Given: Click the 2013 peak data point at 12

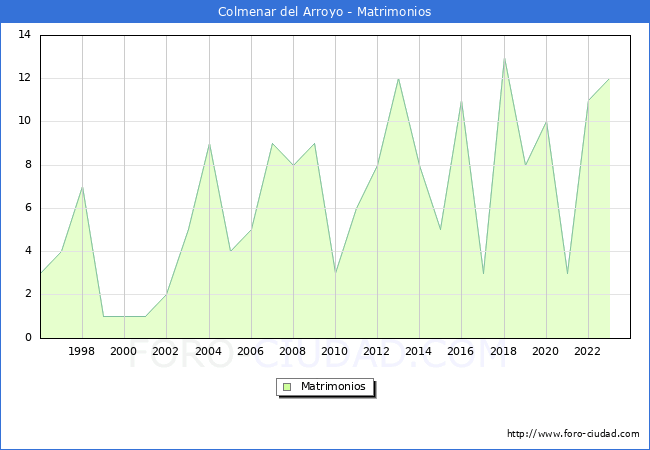Looking at the screenshot, I should pyautogui.click(x=398, y=79).
